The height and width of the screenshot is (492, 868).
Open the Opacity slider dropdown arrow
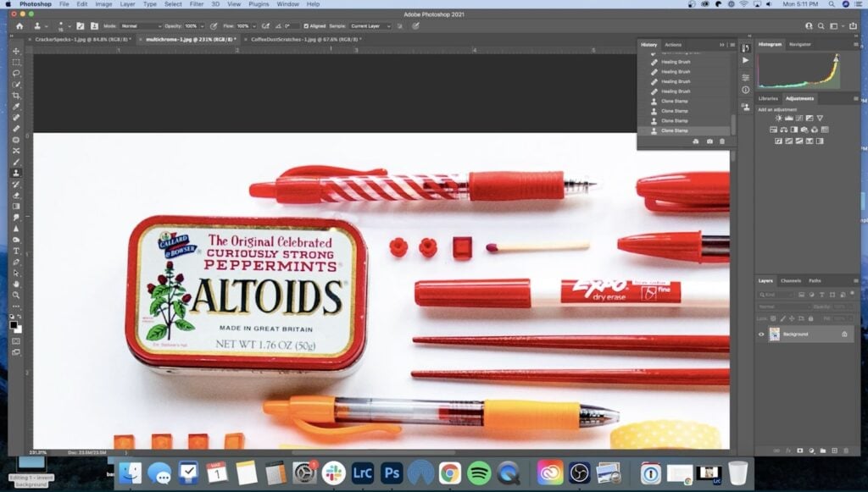pos(202,26)
